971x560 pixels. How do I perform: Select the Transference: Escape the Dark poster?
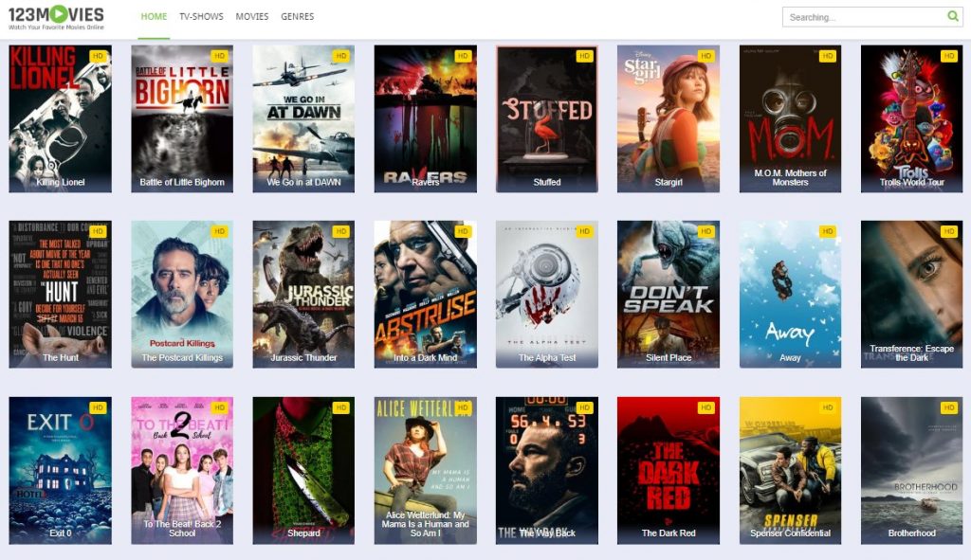[911, 295]
